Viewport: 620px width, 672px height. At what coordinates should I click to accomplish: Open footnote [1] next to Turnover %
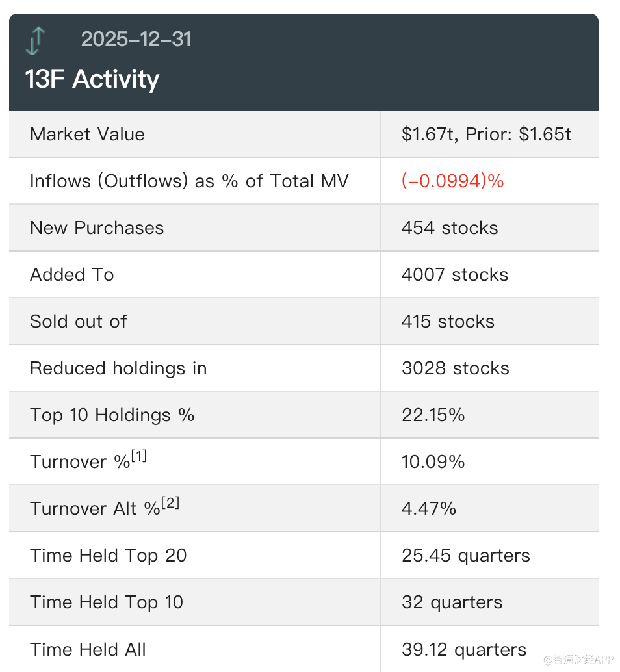point(139,457)
